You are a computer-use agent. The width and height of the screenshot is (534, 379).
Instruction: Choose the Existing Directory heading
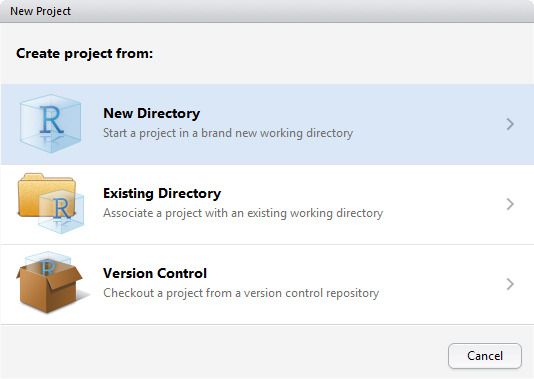(162, 193)
